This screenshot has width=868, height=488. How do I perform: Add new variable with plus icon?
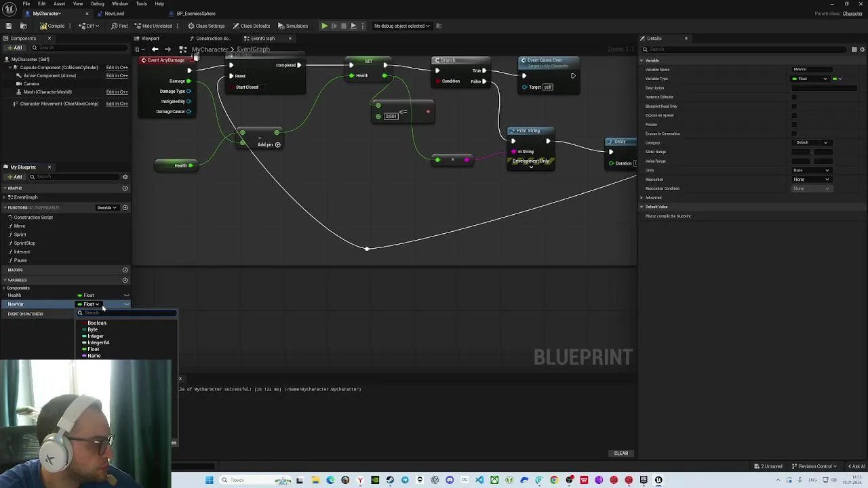coord(125,280)
